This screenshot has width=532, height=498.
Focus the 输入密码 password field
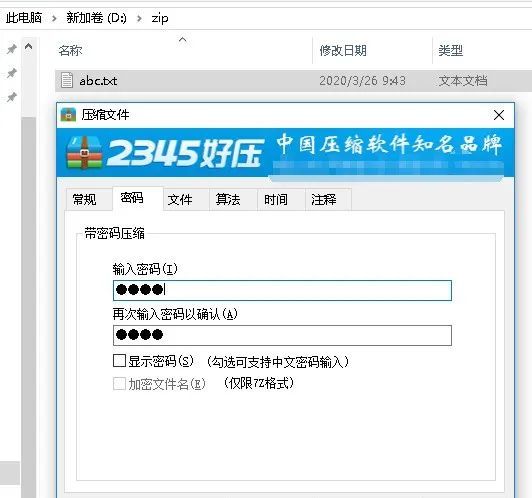coord(282,290)
